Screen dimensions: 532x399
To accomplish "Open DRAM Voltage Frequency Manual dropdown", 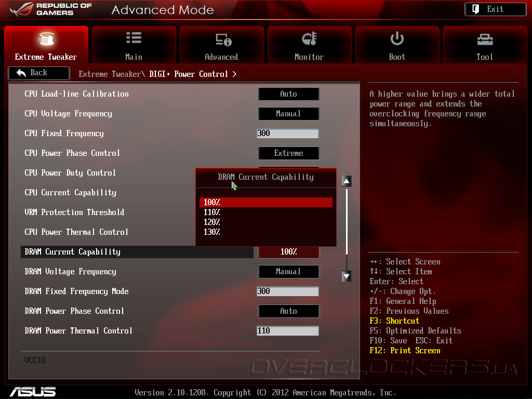I will (289, 271).
